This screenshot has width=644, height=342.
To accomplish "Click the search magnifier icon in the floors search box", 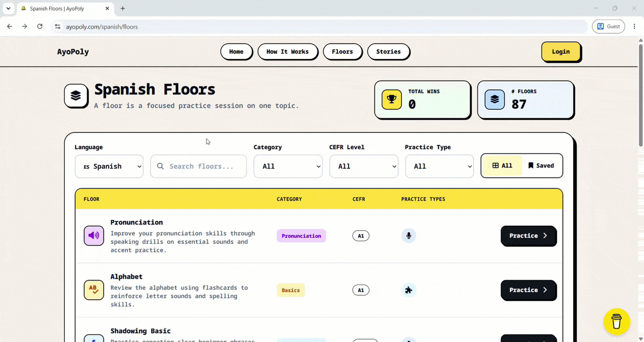I will [160, 166].
